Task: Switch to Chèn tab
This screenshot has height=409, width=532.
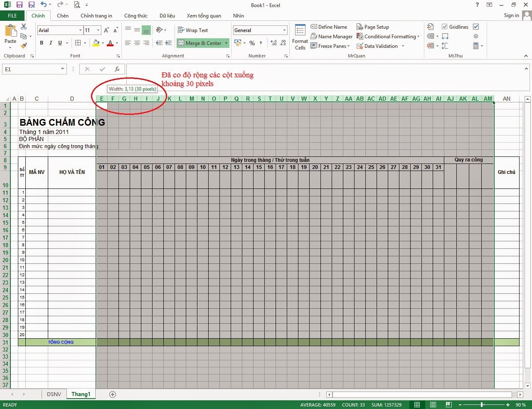Action: [x=63, y=16]
